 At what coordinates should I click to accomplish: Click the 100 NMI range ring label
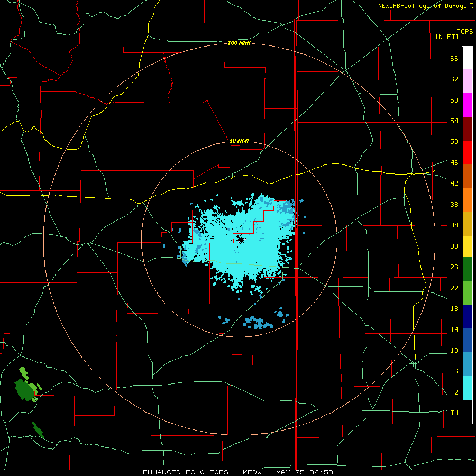point(239,43)
